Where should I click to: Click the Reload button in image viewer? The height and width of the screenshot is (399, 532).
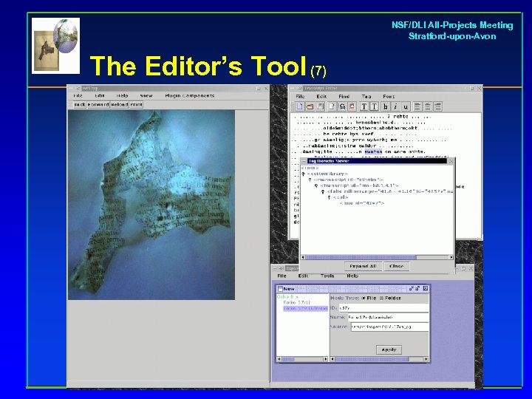120,104
